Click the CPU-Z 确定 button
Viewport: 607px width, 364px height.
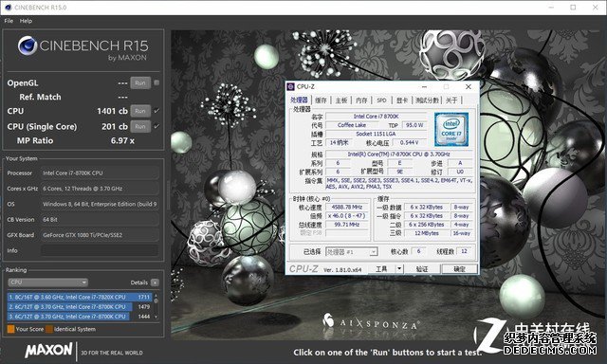(459, 269)
